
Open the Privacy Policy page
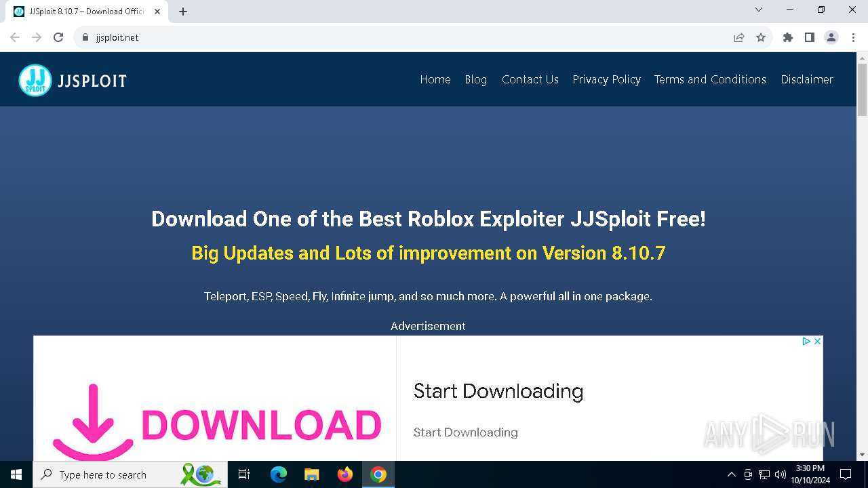(607, 79)
